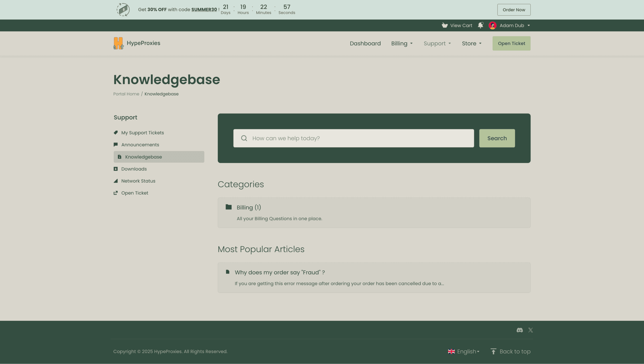Select Knowledgebase in the sidebar
Viewport: 644px width, 364px height.
coord(159,157)
